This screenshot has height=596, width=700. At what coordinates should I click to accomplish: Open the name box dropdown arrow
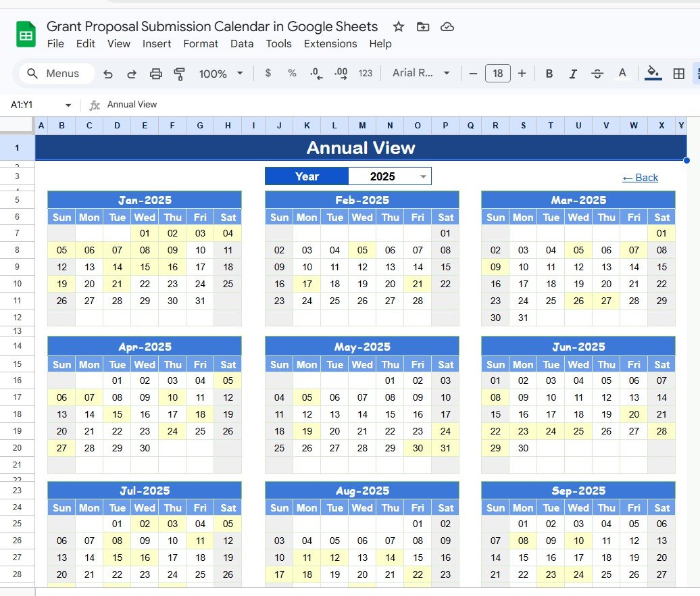[68, 105]
